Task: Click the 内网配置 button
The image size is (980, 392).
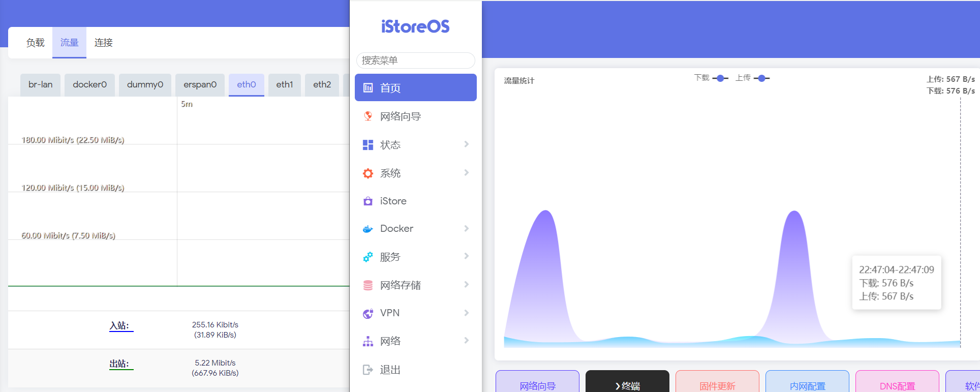Action: 807,382
